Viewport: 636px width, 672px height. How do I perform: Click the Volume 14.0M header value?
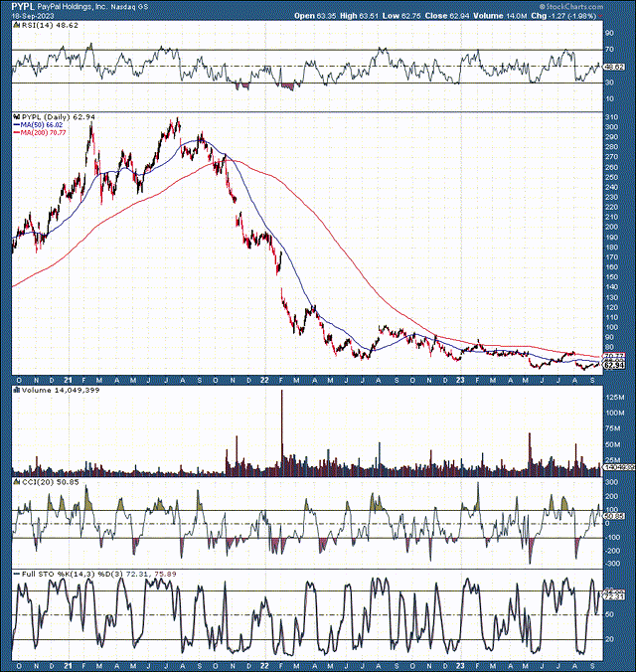pos(500,16)
